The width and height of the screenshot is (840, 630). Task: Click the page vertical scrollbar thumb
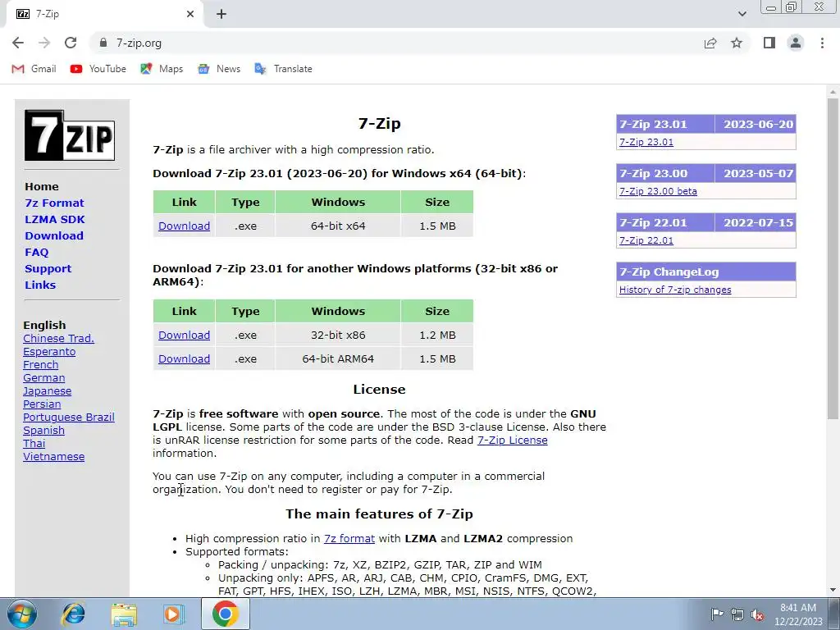point(833,258)
